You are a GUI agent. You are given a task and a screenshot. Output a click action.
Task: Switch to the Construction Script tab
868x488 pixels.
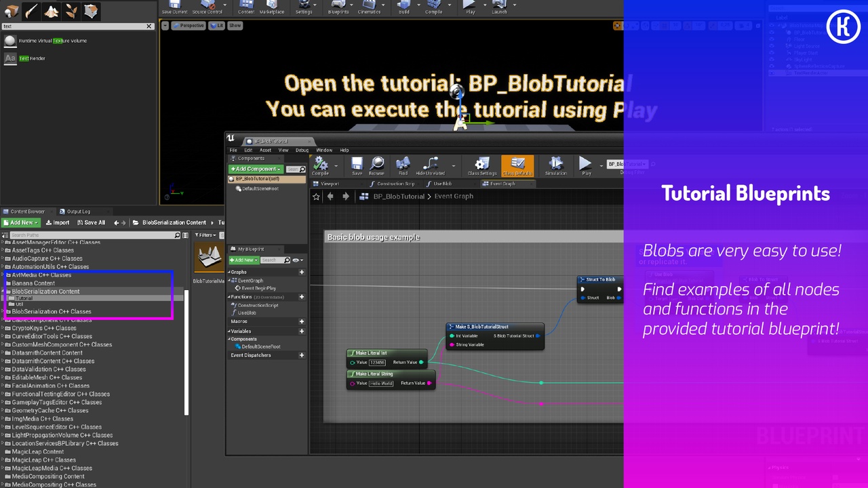[393, 184]
